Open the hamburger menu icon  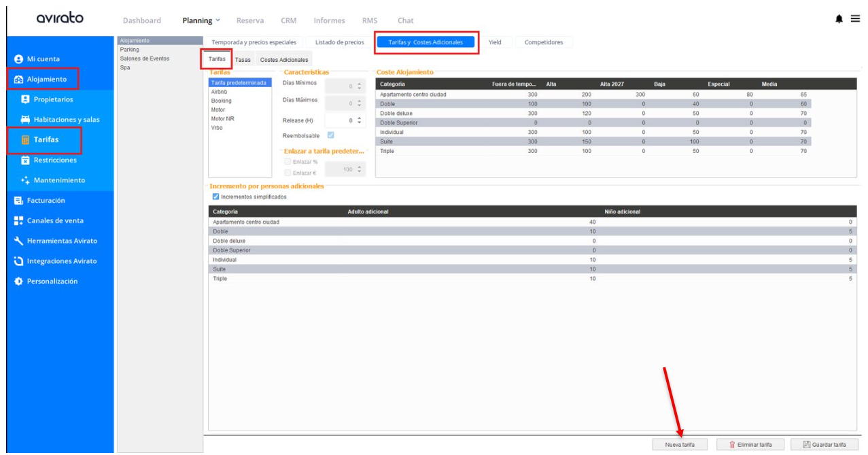[855, 20]
